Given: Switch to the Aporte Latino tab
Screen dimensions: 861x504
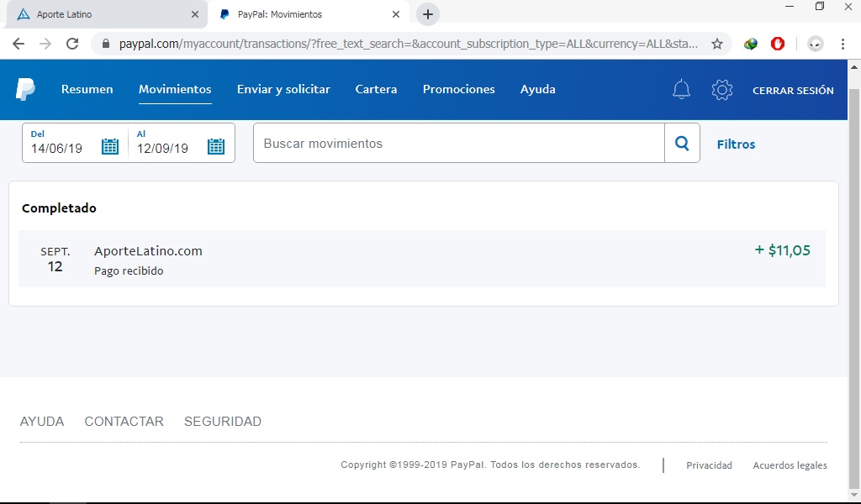Looking at the screenshot, I should pos(107,14).
